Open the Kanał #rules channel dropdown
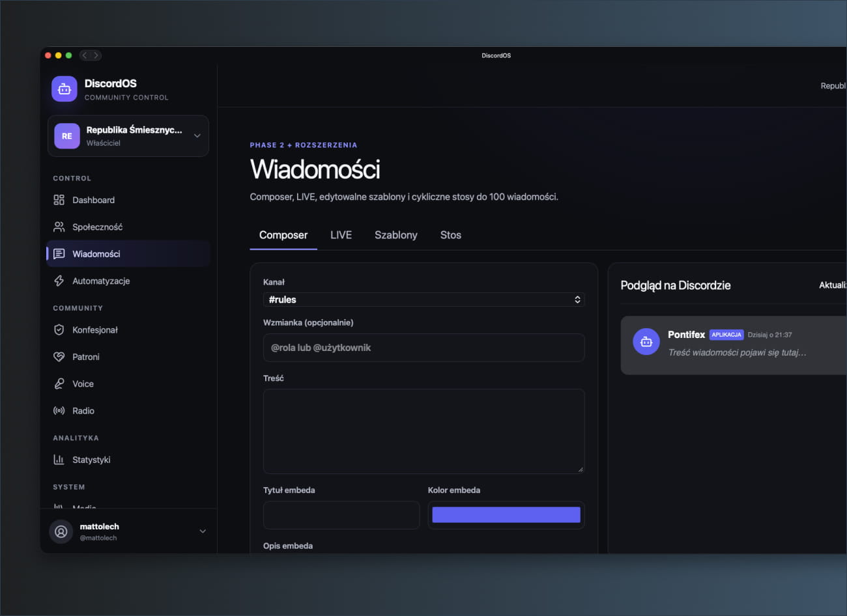 point(424,300)
